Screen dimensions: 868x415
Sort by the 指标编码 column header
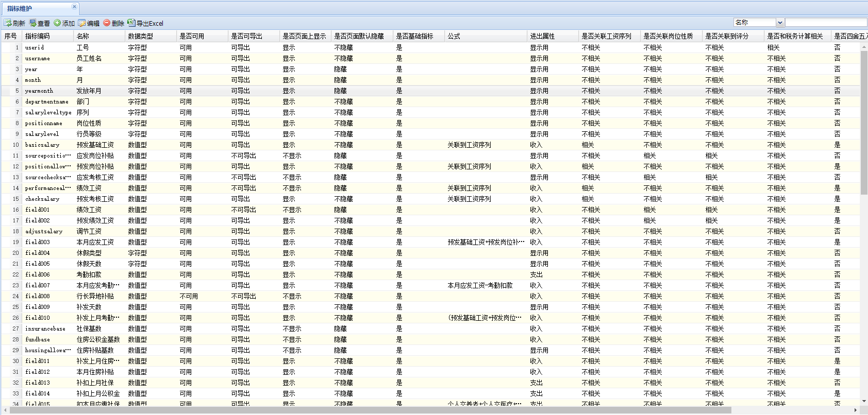click(38, 36)
